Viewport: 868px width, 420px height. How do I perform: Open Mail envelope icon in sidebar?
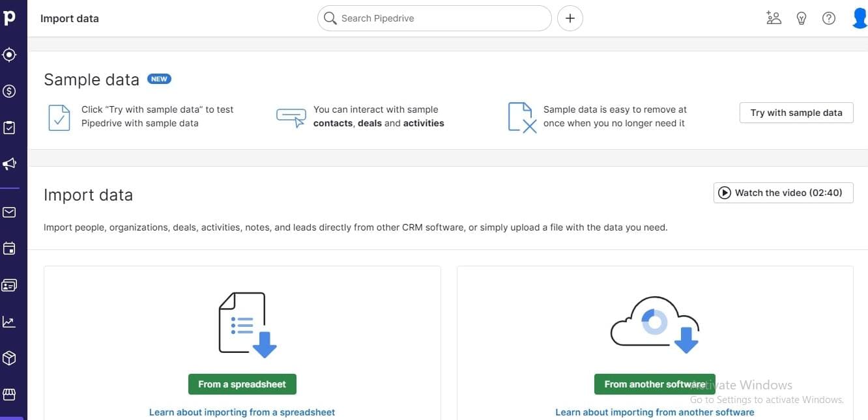coord(9,212)
